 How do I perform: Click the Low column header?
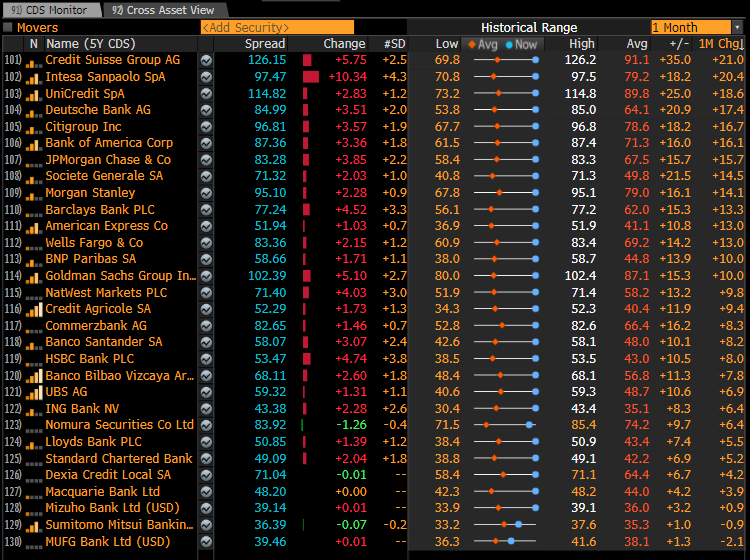click(x=446, y=44)
